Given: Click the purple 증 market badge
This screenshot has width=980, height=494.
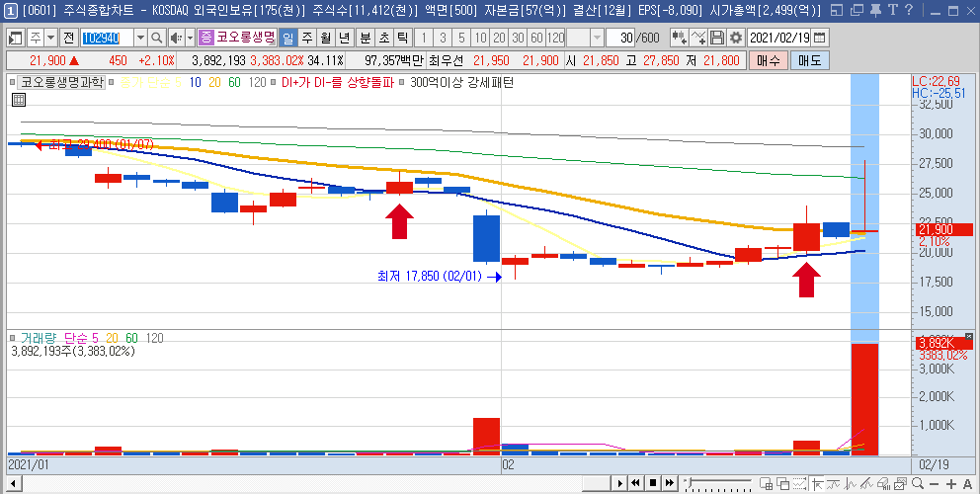Looking at the screenshot, I should (205, 39).
